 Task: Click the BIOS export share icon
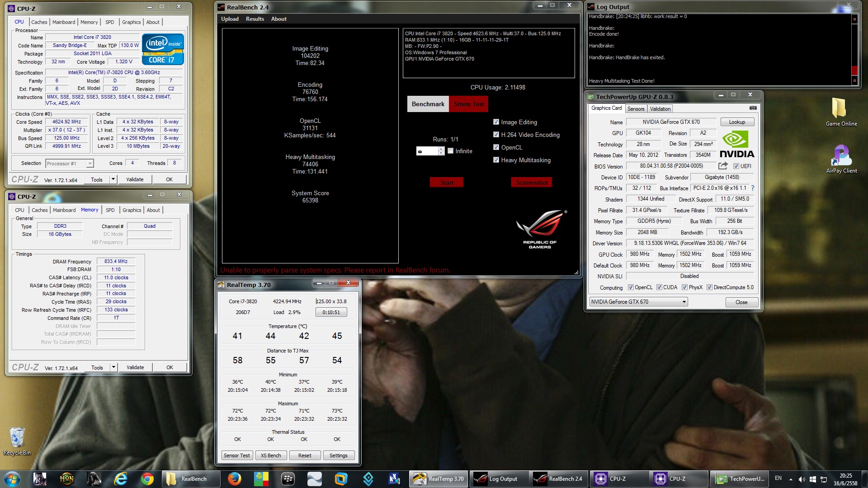click(x=722, y=166)
